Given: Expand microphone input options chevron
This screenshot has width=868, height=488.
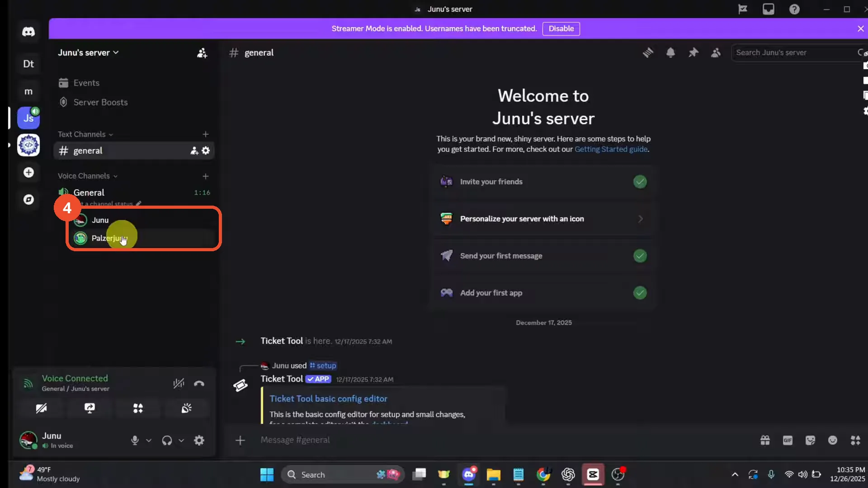Looking at the screenshot, I should coord(149,440).
